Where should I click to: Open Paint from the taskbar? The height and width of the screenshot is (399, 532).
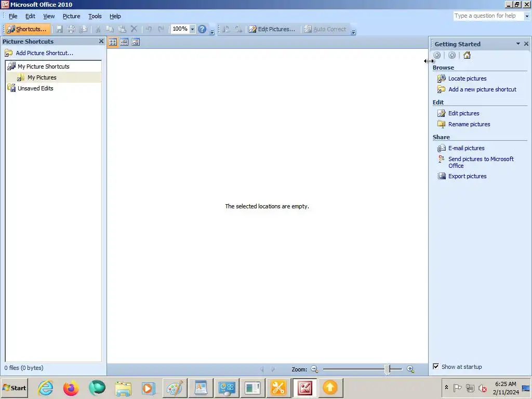175,388
